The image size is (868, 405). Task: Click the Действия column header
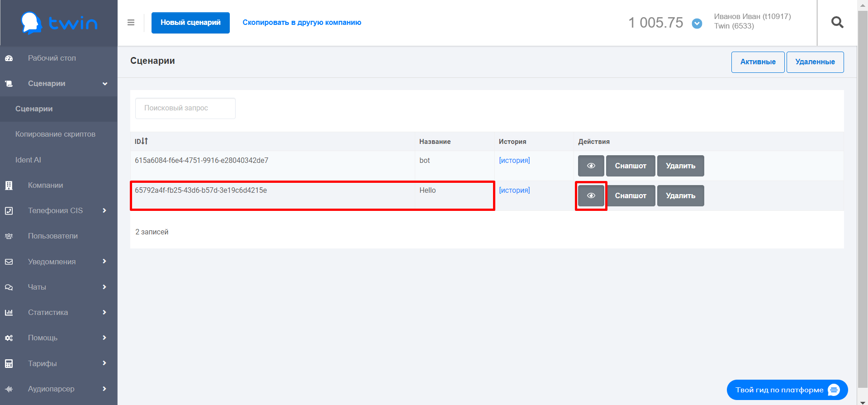tap(594, 142)
